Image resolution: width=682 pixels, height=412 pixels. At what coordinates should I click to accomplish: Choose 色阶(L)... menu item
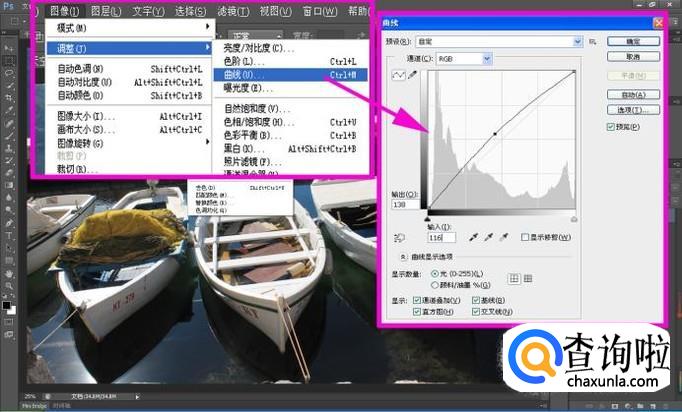coord(291,61)
